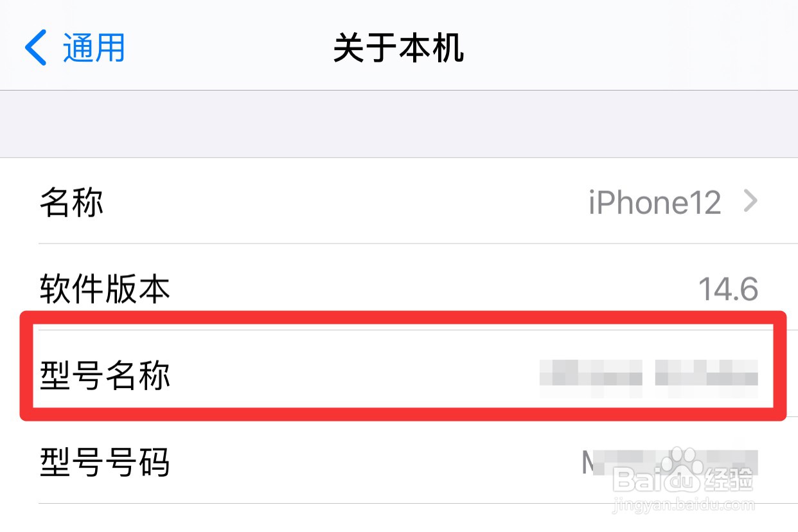Click first blurred block of model name
The height and width of the screenshot is (532, 798).
(x=591, y=373)
